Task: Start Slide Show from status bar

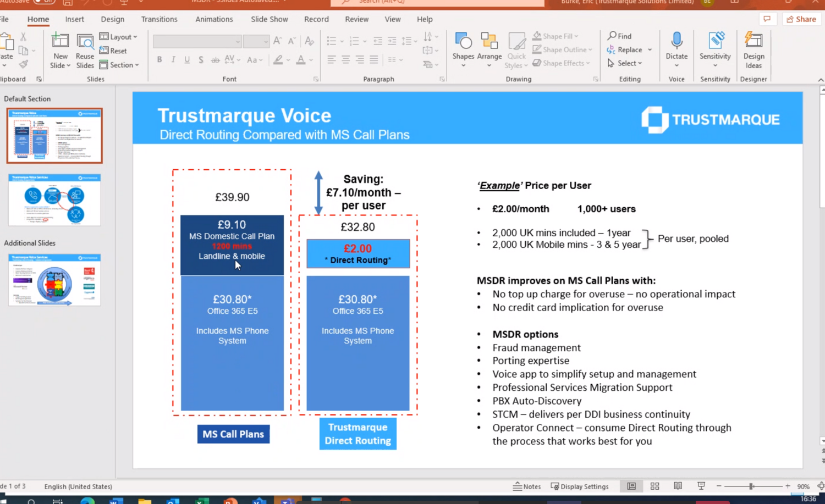Action: point(701,486)
